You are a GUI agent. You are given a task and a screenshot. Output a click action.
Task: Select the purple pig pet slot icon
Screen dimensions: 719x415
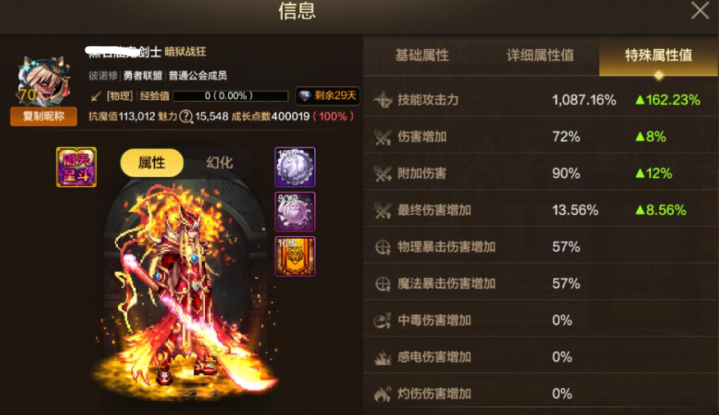tap(295, 211)
